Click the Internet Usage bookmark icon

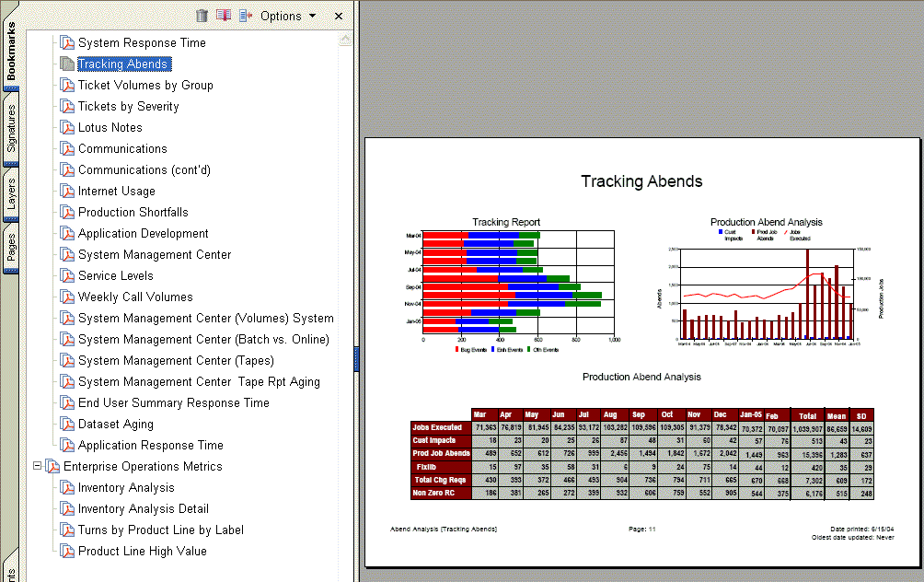[x=67, y=191]
